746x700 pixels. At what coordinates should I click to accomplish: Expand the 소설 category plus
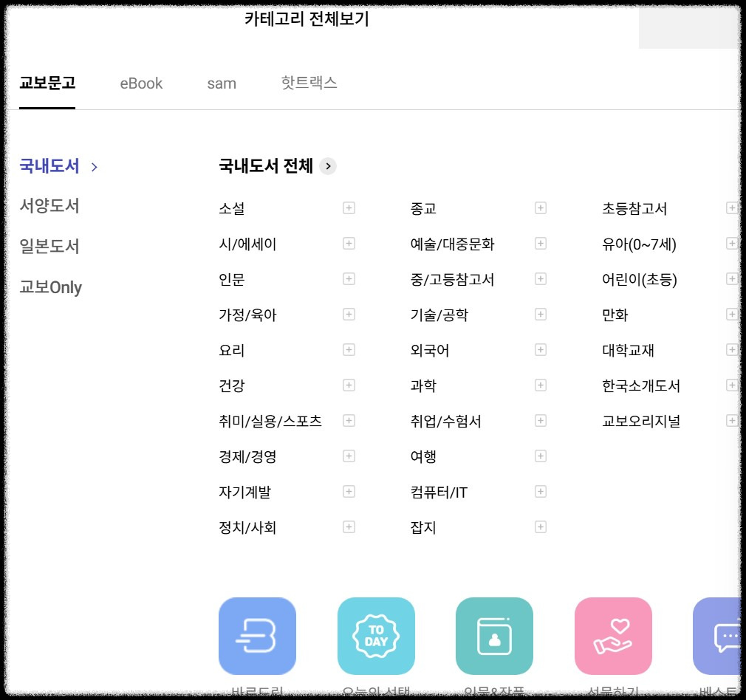tap(349, 207)
